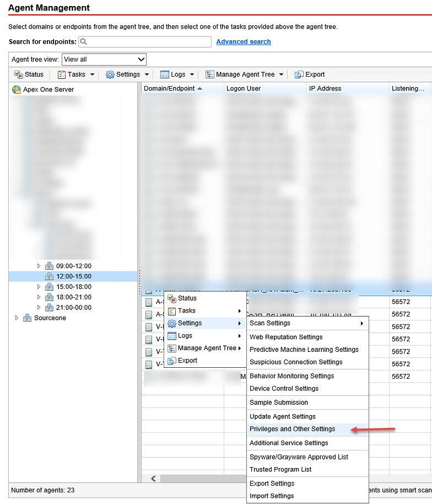
Task: Click the Logs icon in the toolbar
Action: (x=164, y=74)
